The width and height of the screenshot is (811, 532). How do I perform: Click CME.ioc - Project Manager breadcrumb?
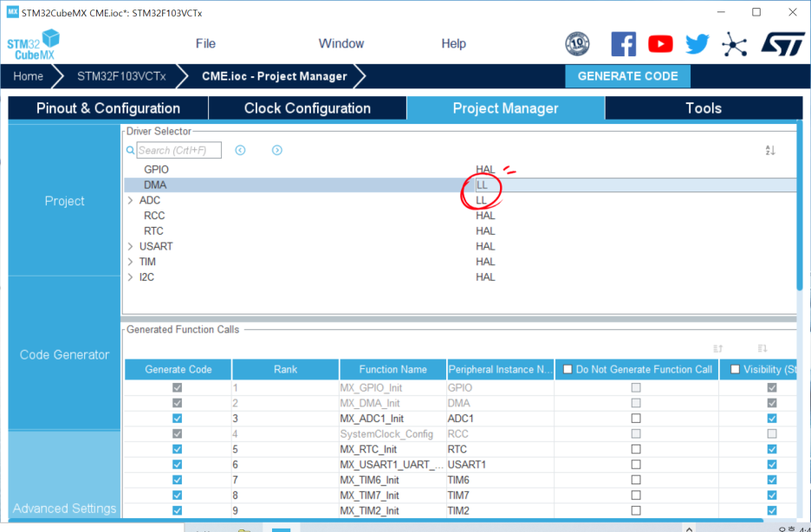pos(274,76)
